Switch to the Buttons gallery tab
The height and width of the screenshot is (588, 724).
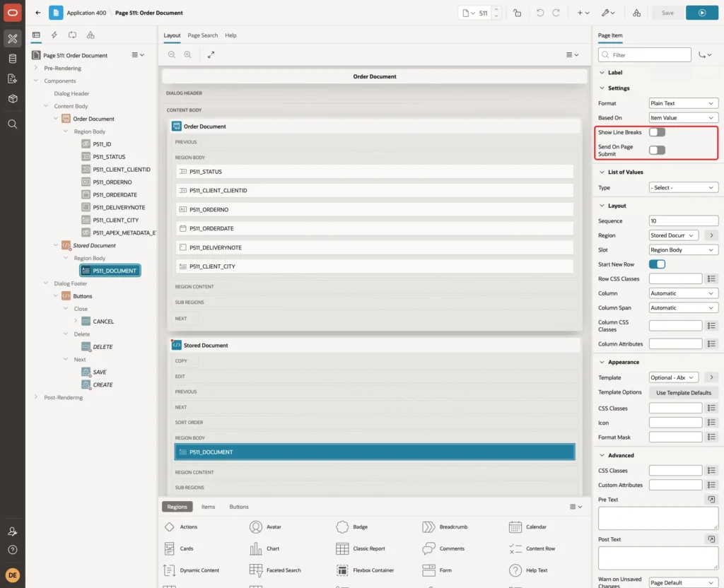click(x=239, y=507)
